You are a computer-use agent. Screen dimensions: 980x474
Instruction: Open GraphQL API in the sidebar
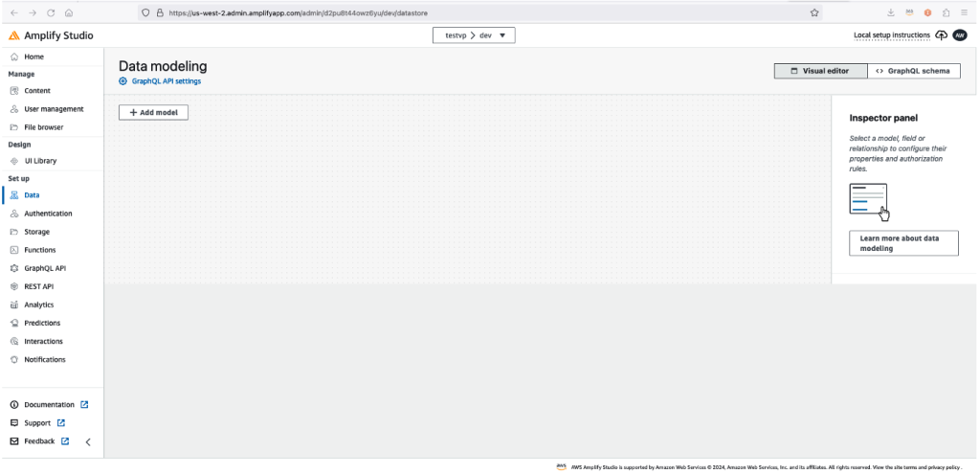[45, 268]
